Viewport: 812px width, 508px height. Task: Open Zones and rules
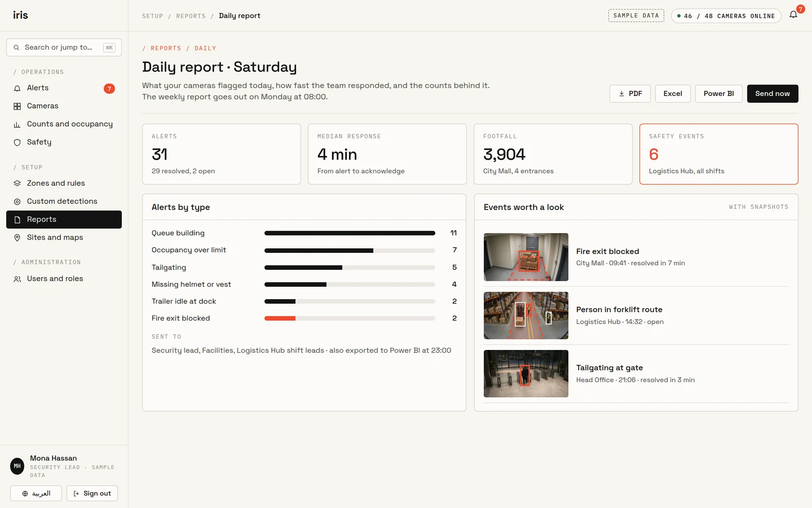64,183
